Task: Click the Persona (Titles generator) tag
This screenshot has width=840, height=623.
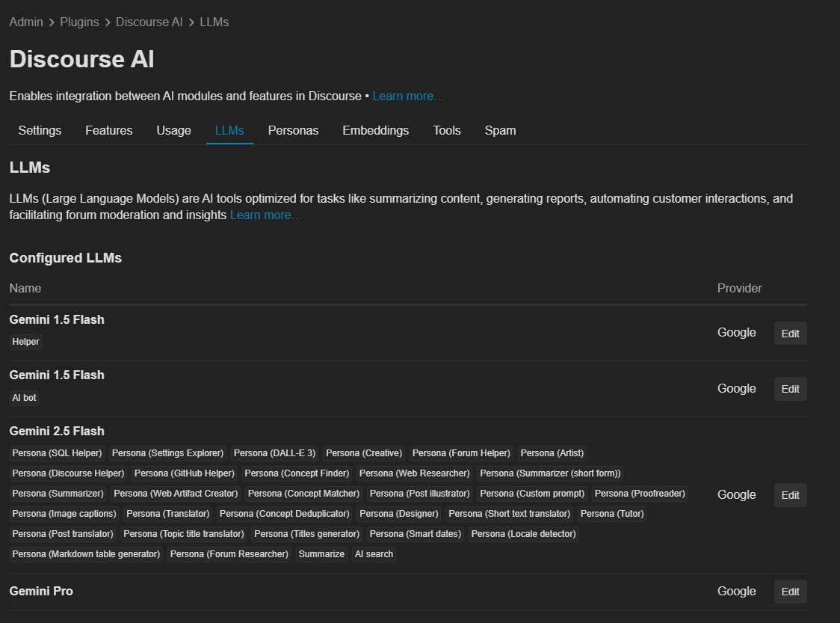Action: tap(307, 534)
